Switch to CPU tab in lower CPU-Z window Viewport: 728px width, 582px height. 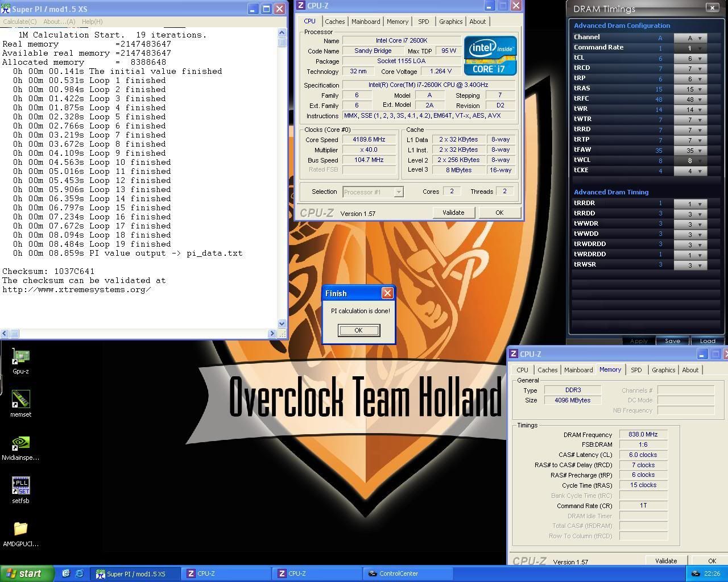pyautogui.click(x=522, y=370)
